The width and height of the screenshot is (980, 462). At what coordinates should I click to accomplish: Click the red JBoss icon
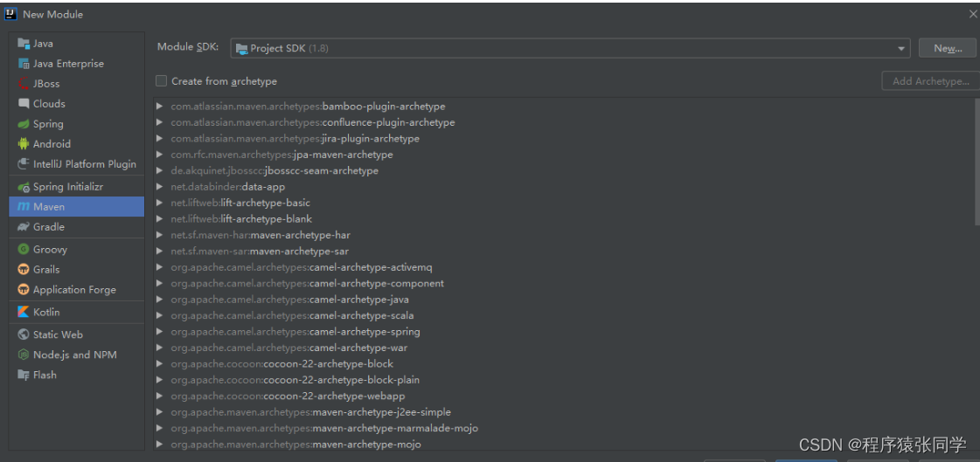24,84
